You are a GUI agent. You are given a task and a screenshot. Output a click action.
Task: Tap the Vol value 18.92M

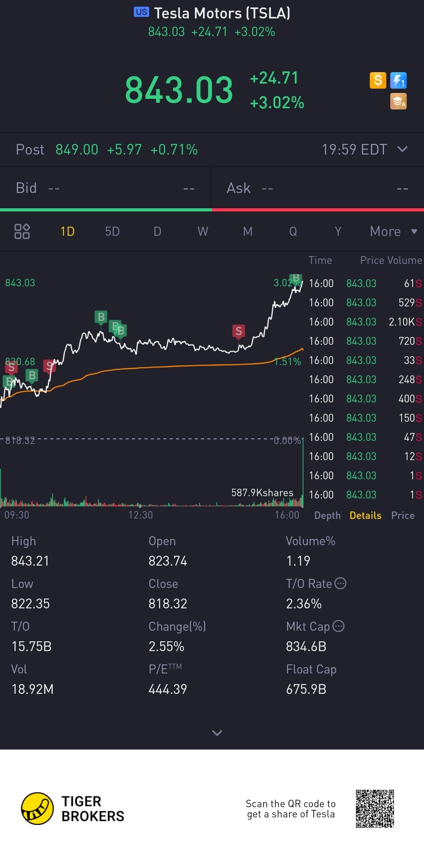pyautogui.click(x=32, y=689)
